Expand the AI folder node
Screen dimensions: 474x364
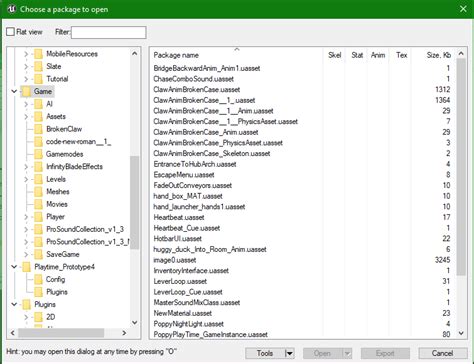tap(26, 104)
